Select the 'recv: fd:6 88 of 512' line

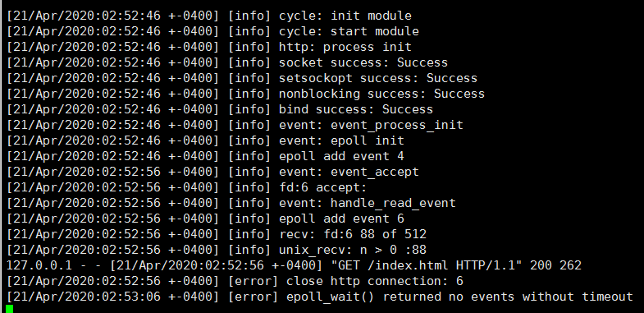[x=353, y=234]
